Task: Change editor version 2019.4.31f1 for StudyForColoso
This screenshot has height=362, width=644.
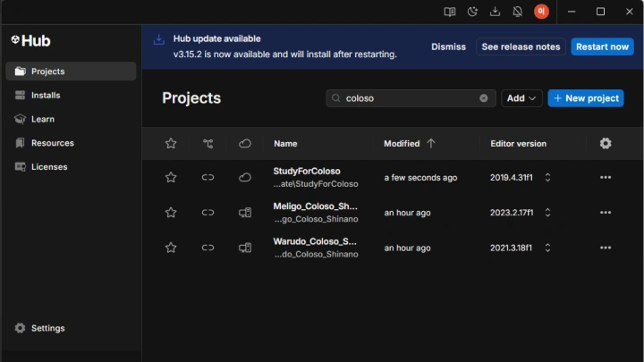Action: (x=547, y=178)
